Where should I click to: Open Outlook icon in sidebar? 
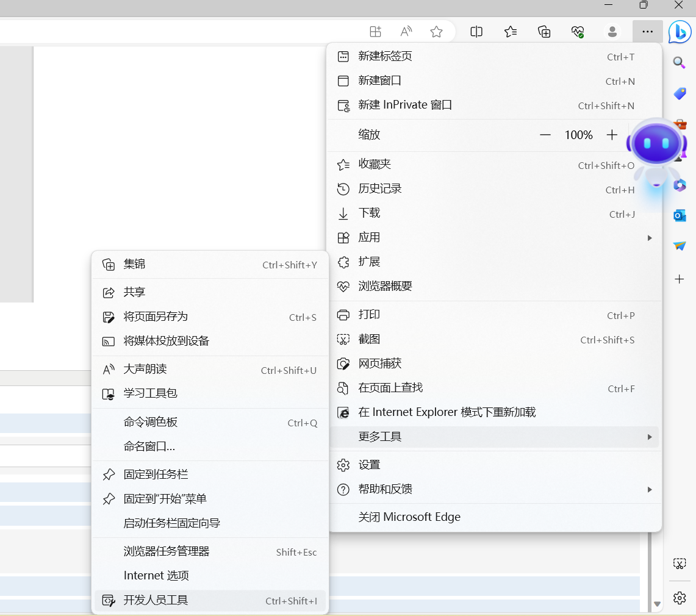(679, 216)
